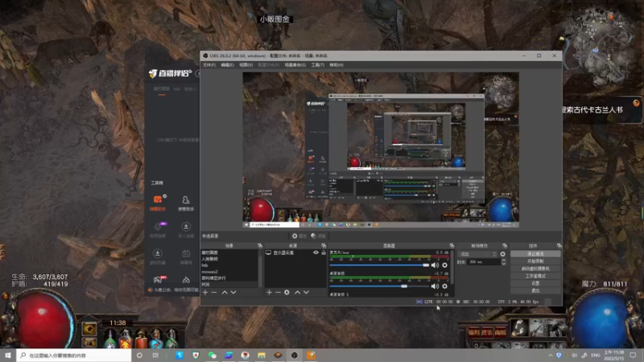644x362 pixels.
Task: Open the orange 弹幕助手 tool in companion app
Action: tap(158, 203)
